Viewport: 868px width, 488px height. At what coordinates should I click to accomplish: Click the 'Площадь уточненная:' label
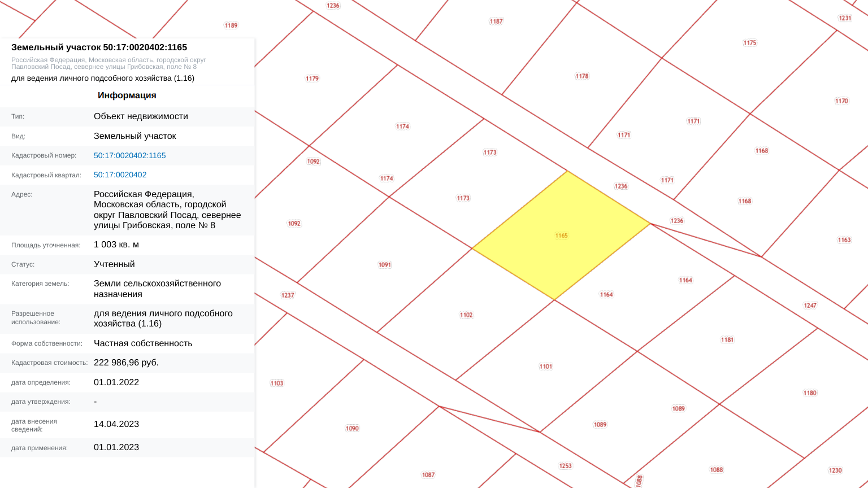point(46,245)
